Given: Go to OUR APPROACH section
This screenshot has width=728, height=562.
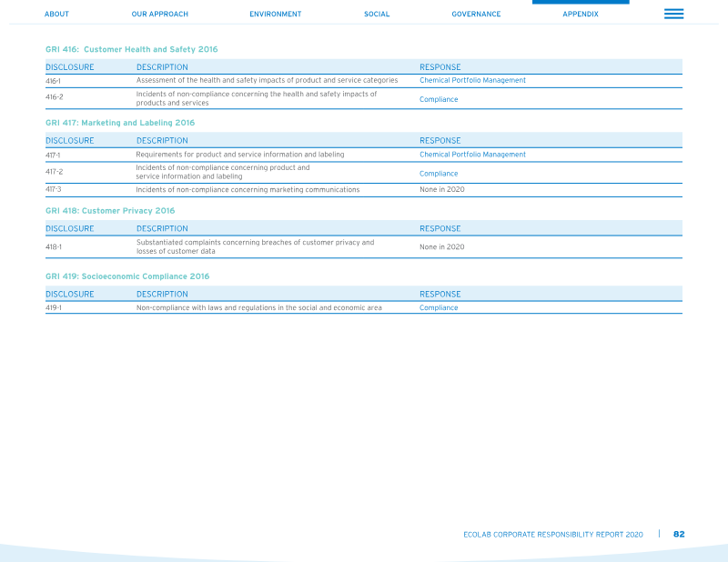Looking at the screenshot, I should (x=160, y=14).
